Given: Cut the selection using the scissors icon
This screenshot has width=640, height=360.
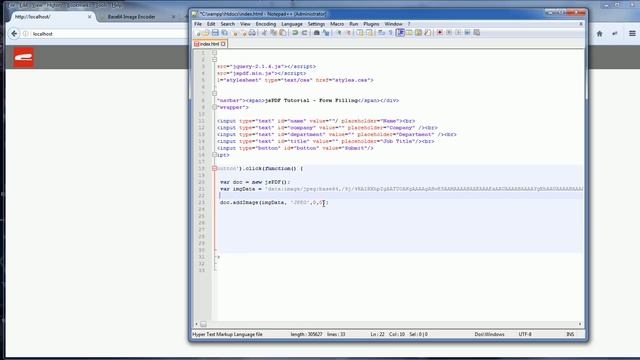Looking at the screenshot, I should click(264, 33).
